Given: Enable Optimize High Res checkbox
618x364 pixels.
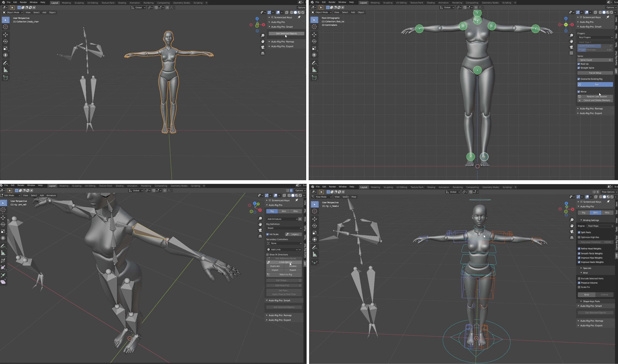Looking at the screenshot, I should (x=579, y=237).
